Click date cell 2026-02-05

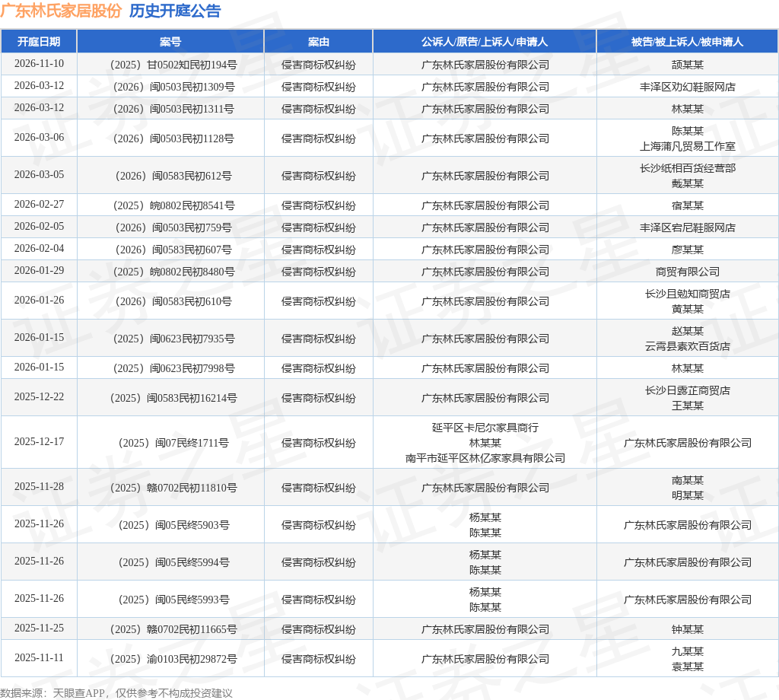39,226
